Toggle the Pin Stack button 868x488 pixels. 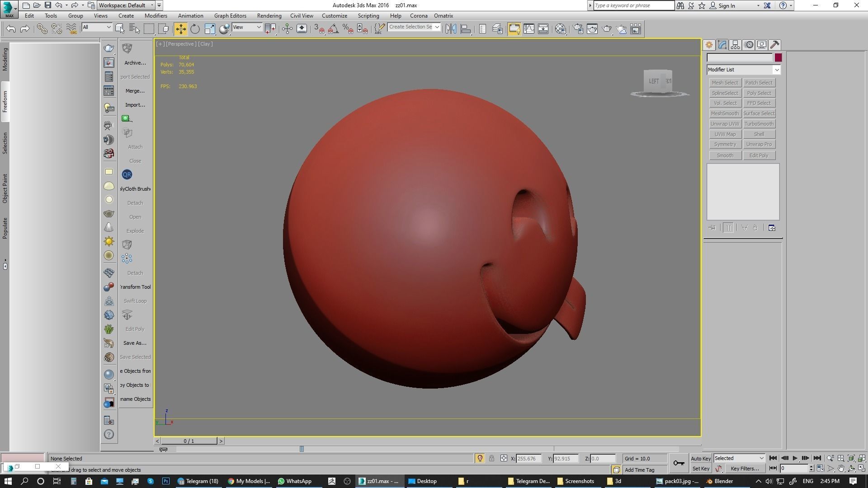[712, 228]
